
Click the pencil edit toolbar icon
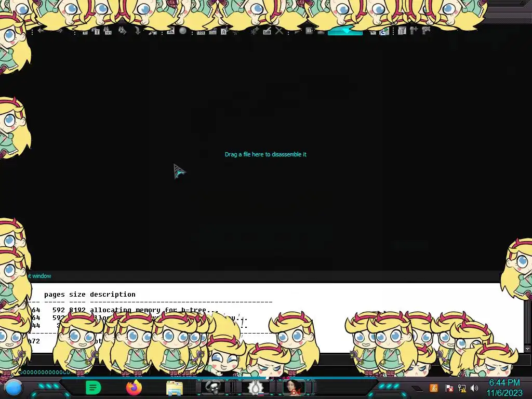[268, 31]
